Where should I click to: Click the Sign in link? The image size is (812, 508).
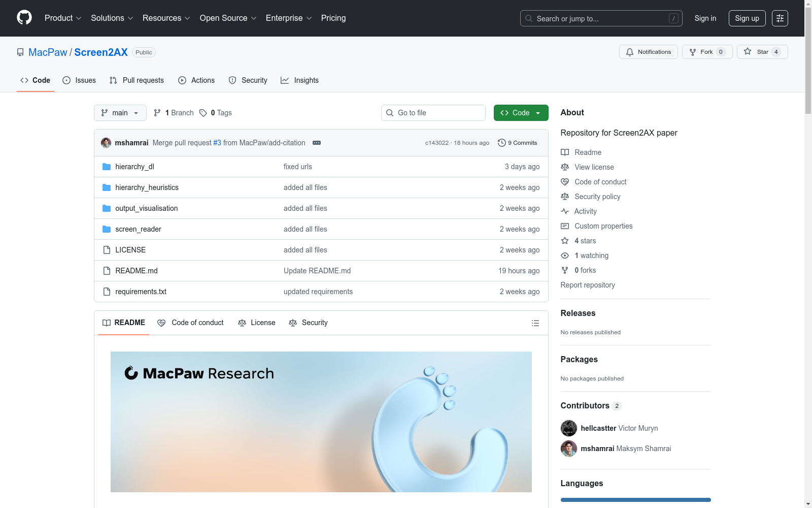705,18
